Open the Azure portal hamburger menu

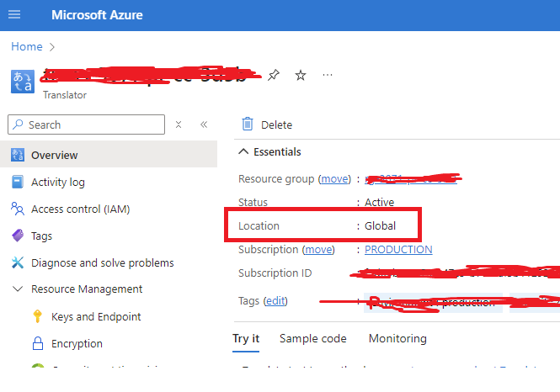click(x=14, y=15)
